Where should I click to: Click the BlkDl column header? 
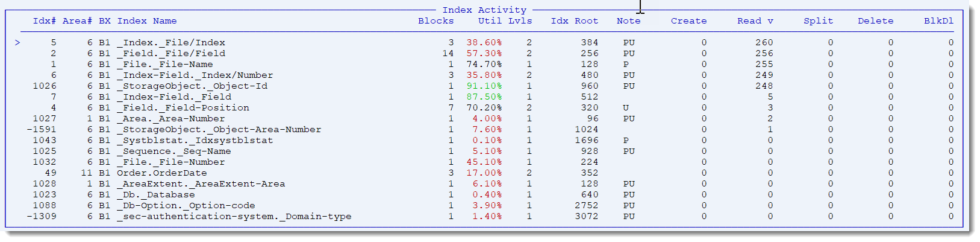coord(938,21)
